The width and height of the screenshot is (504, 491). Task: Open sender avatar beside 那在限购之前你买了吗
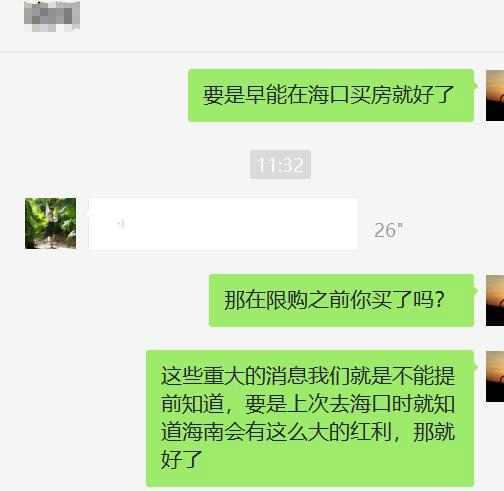point(495,301)
